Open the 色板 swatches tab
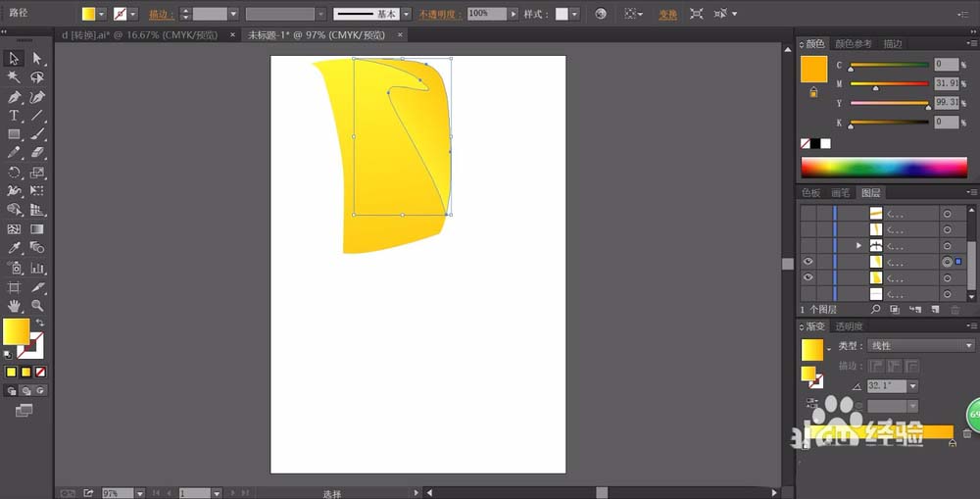The height and width of the screenshot is (499, 980). (x=811, y=193)
